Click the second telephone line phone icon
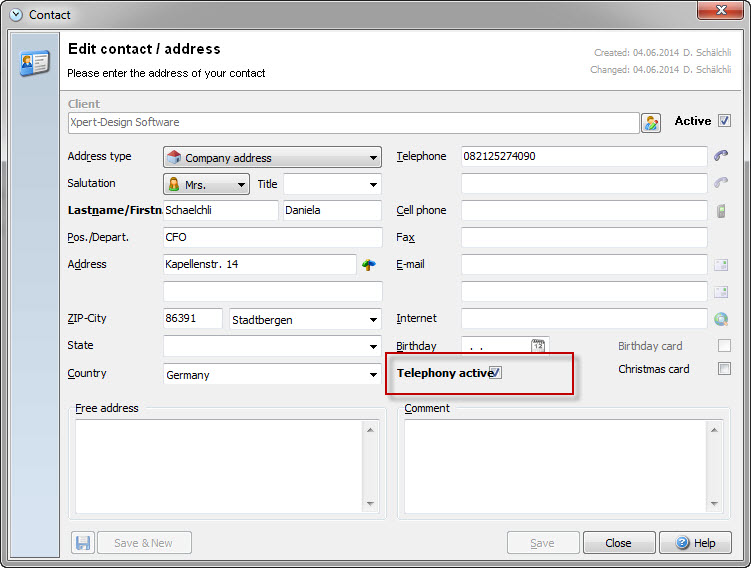Screen dimensions: 751x568 click(721, 183)
